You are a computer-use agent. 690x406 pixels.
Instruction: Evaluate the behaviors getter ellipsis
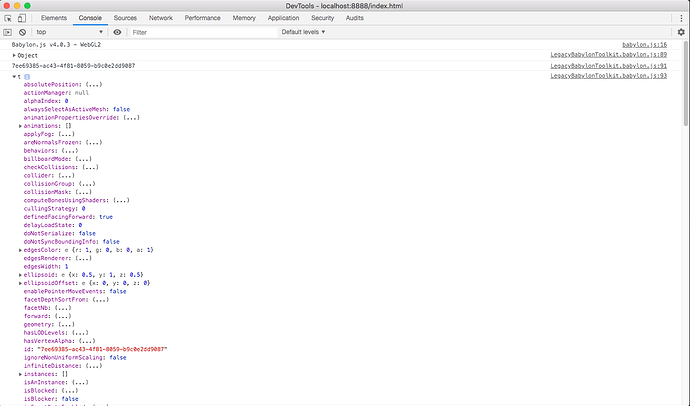point(70,151)
